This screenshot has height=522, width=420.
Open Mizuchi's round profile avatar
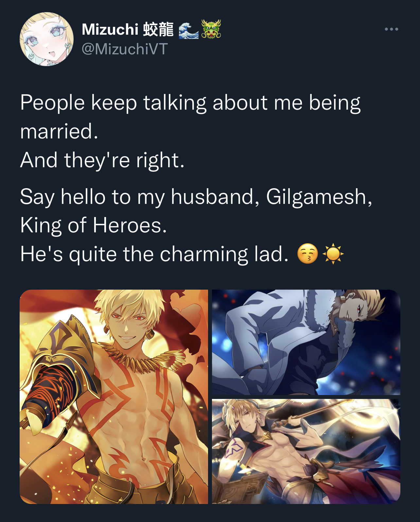[47, 39]
